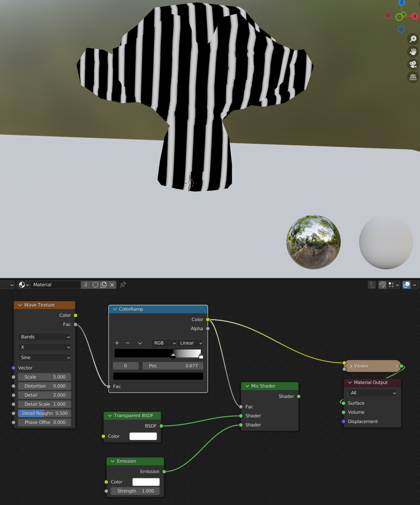Click the Wave Texture Vector input socket
This screenshot has height=505, width=420.
[13, 368]
